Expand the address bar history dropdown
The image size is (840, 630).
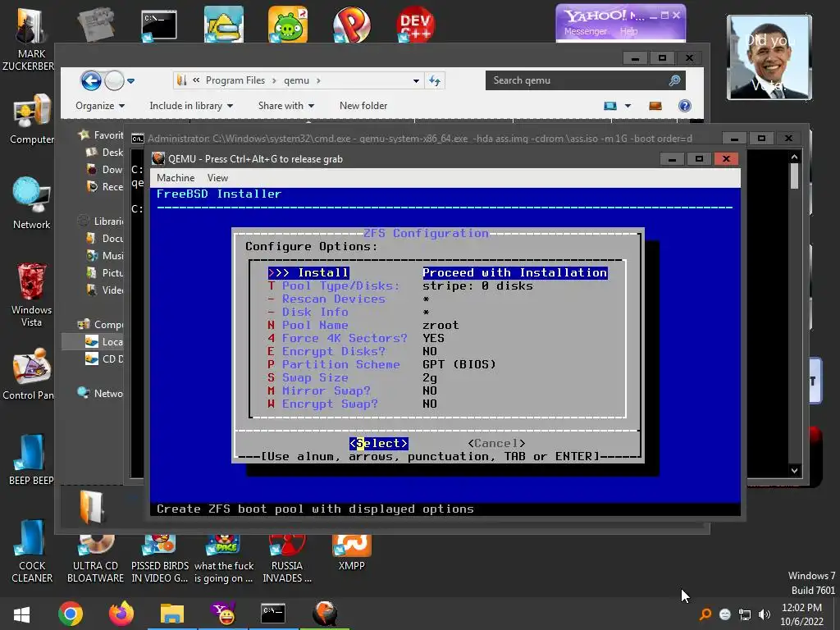pos(416,81)
